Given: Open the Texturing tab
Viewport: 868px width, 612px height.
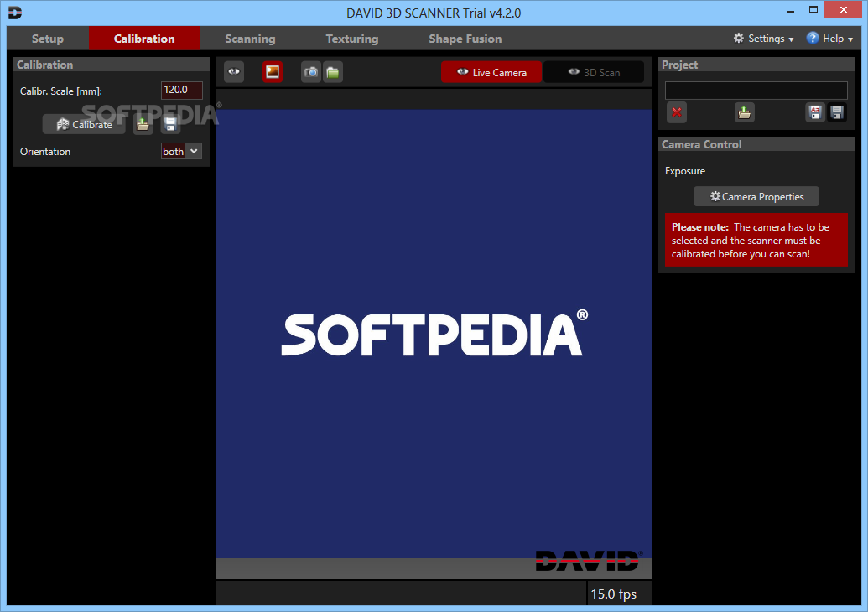Looking at the screenshot, I should tap(352, 39).
